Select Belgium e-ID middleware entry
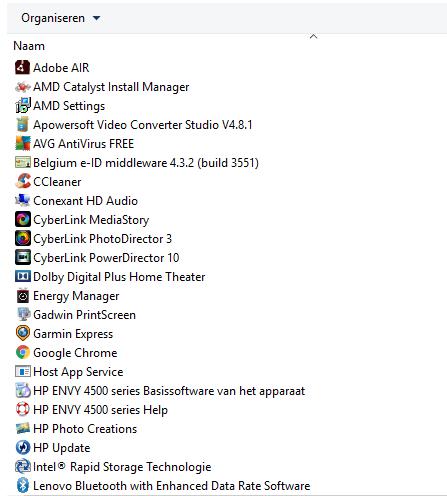447x496 pixels. 146,163
